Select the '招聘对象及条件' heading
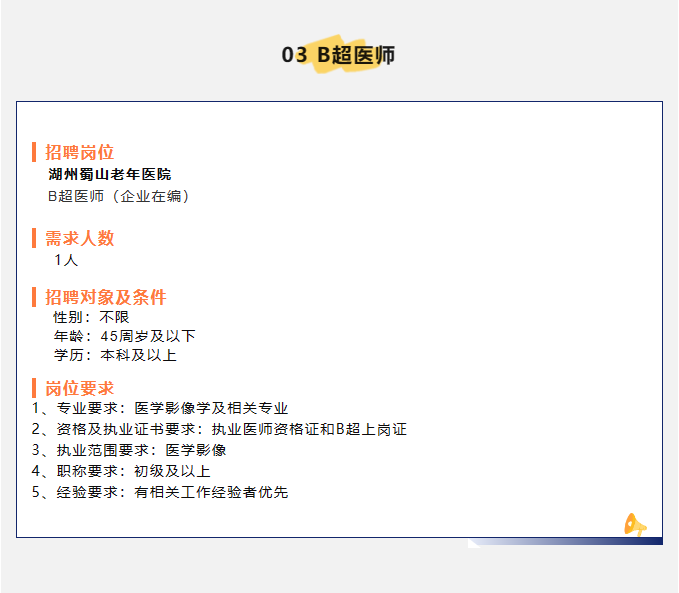The height and width of the screenshot is (593, 679). (105, 297)
